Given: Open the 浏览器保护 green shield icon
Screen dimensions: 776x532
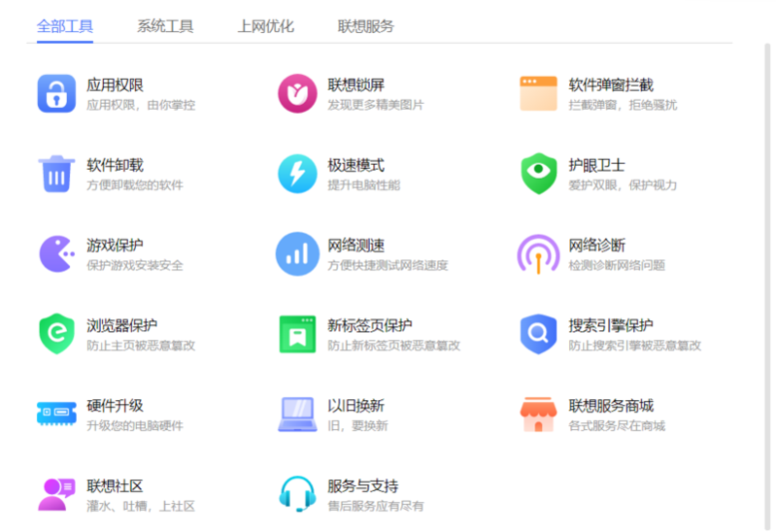Looking at the screenshot, I should tap(56, 334).
